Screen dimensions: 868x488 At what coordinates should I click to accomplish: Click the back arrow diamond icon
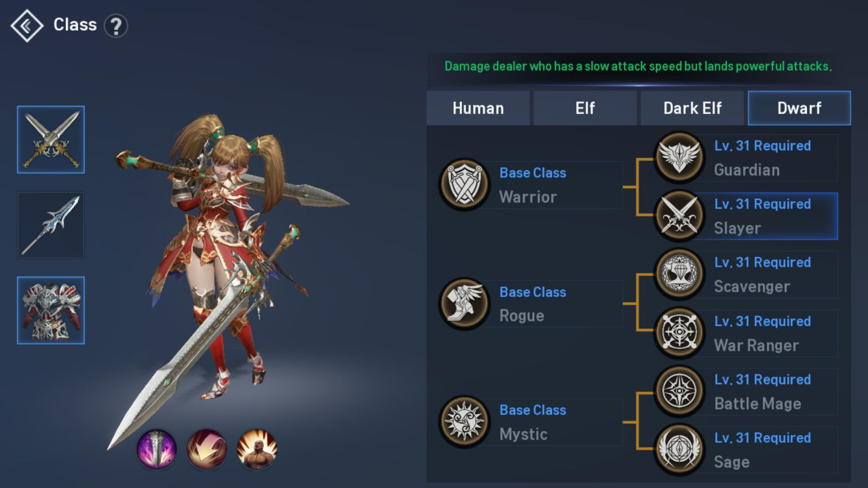coord(27,25)
